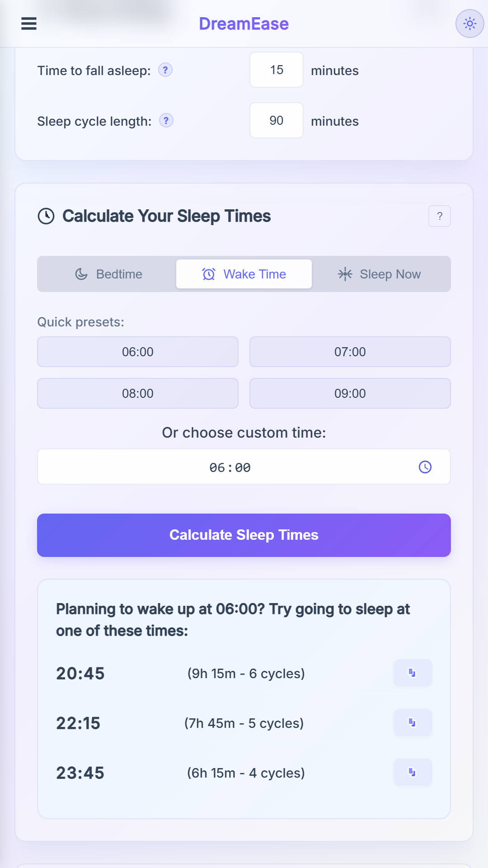Click the custom time input showing 06:00
The height and width of the screenshot is (868, 488).
(244, 467)
